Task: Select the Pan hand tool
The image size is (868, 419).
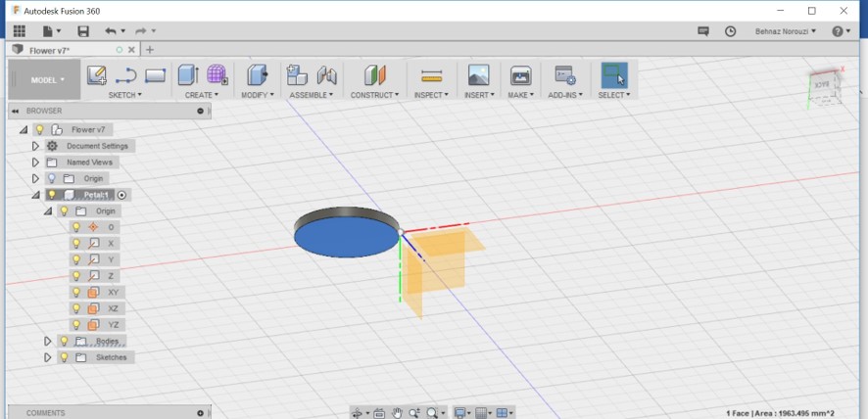Action: click(x=397, y=413)
